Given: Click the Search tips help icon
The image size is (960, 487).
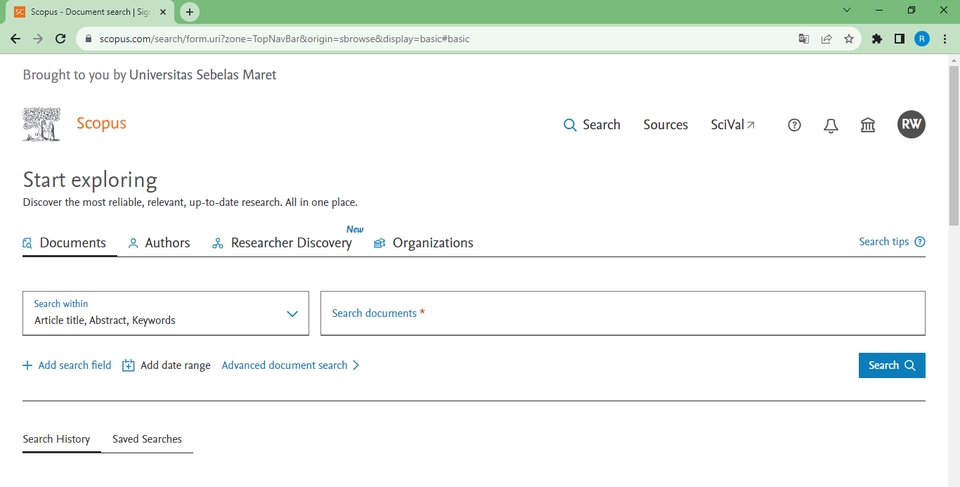Looking at the screenshot, I should point(920,241).
